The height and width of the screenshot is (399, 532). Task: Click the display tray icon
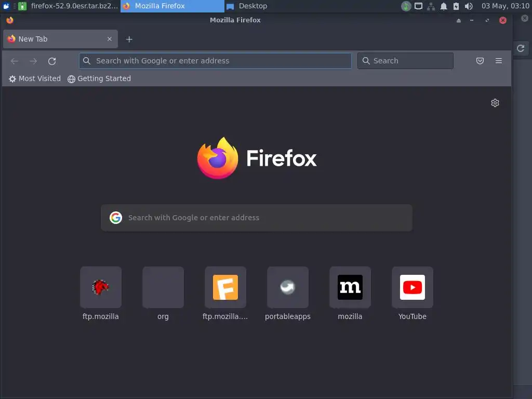click(x=419, y=6)
